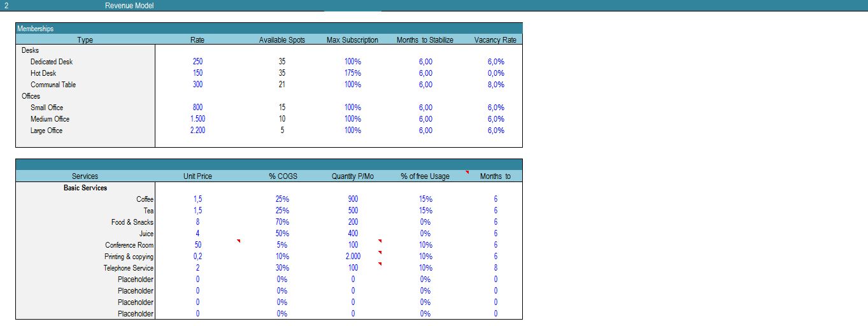Image resolution: width=868 pixels, height=326 pixels.
Task: Select the Coffee service row label
Action: [145, 199]
